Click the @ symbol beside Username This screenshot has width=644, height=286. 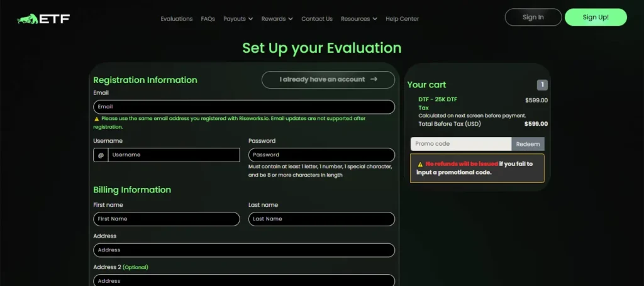tap(101, 155)
